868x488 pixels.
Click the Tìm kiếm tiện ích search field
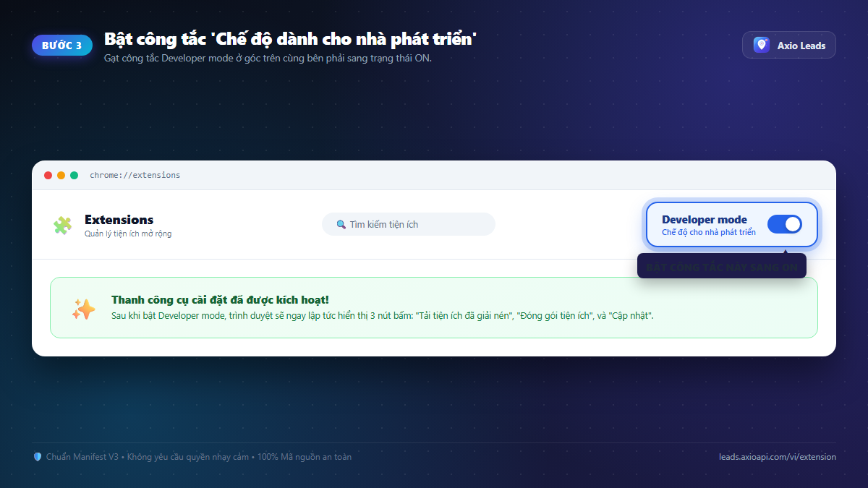[409, 224]
